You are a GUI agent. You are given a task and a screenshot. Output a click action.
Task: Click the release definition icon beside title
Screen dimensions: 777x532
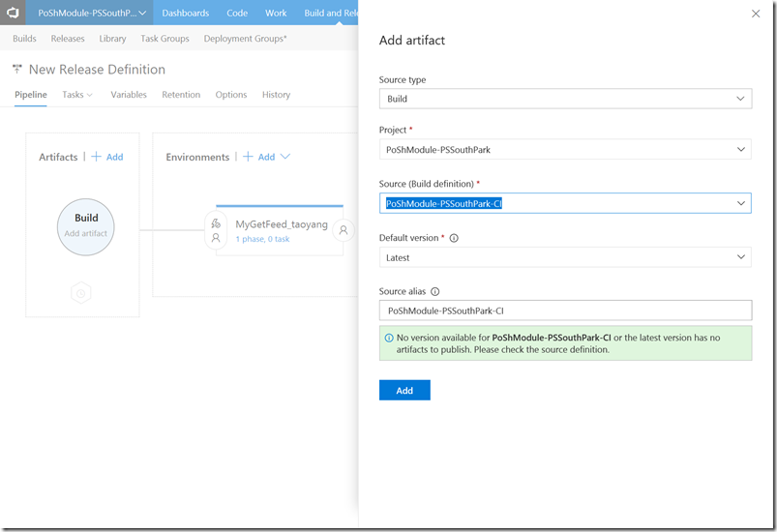17,69
